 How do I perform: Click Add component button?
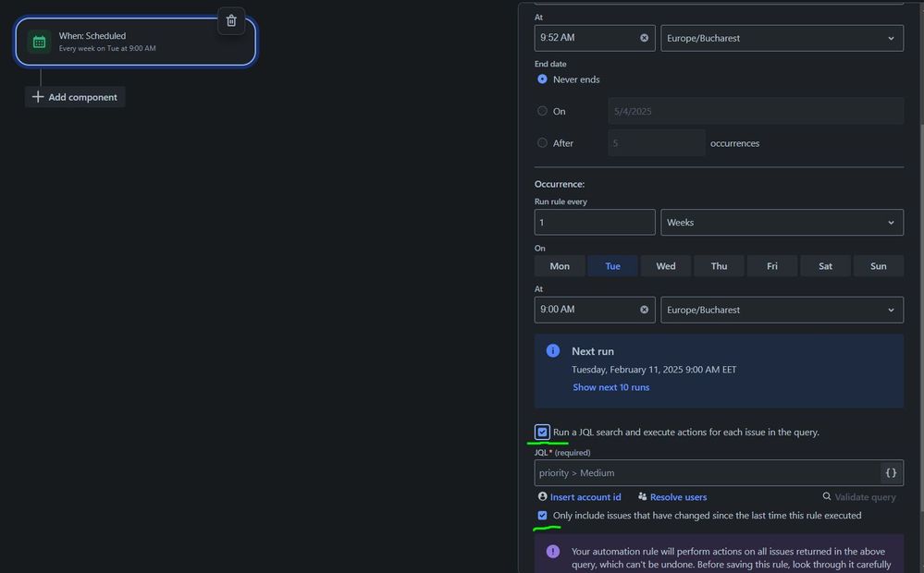coord(75,97)
